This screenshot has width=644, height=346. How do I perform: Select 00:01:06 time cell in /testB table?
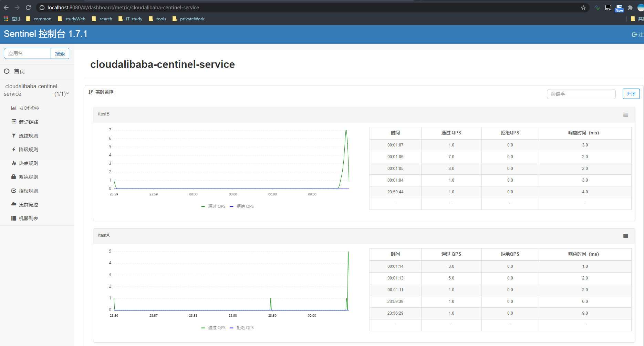click(395, 157)
